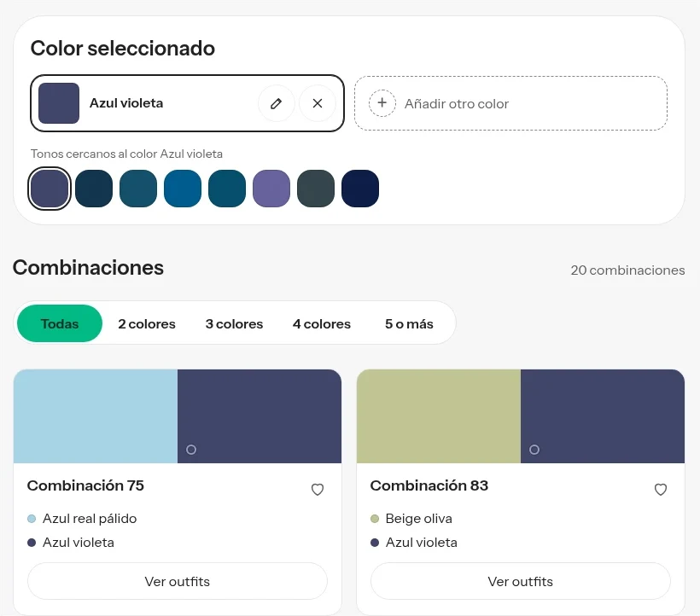This screenshot has height=616, width=700.
Task: Pick the midnight navy tone swatch
Action: pyautogui.click(x=360, y=189)
